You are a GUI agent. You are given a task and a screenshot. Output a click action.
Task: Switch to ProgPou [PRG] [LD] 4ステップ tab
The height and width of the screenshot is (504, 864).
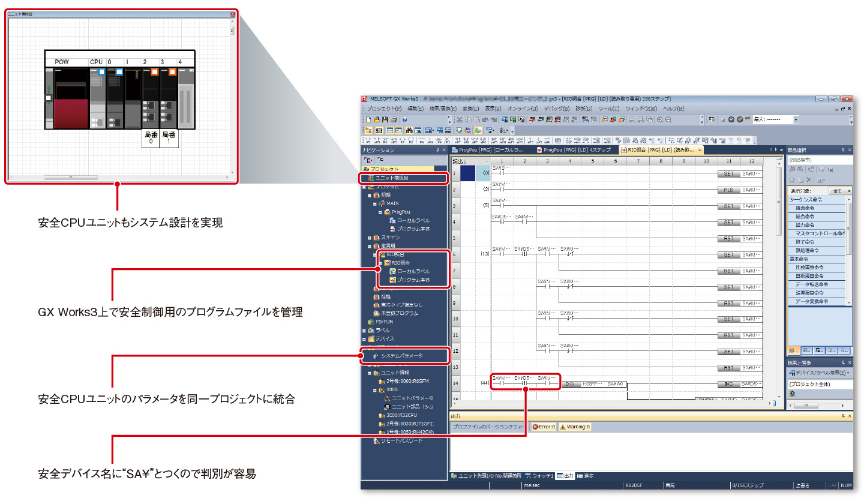point(577,150)
